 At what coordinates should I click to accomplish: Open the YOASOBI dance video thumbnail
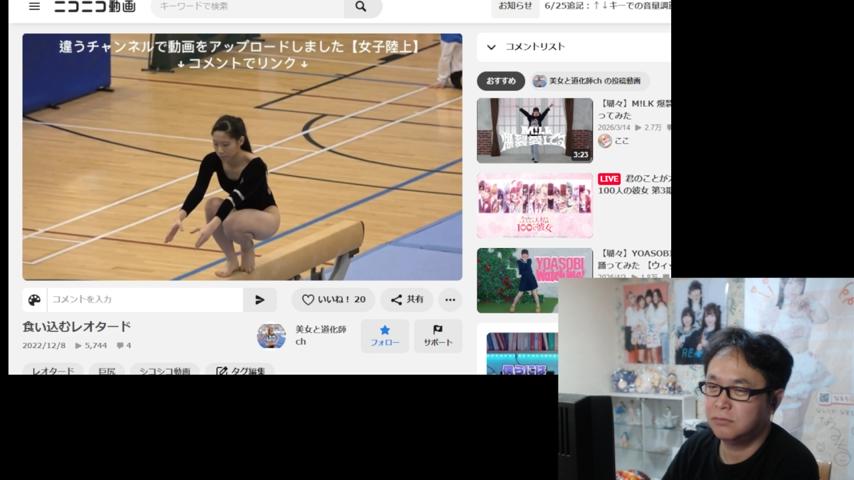(535, 280)
